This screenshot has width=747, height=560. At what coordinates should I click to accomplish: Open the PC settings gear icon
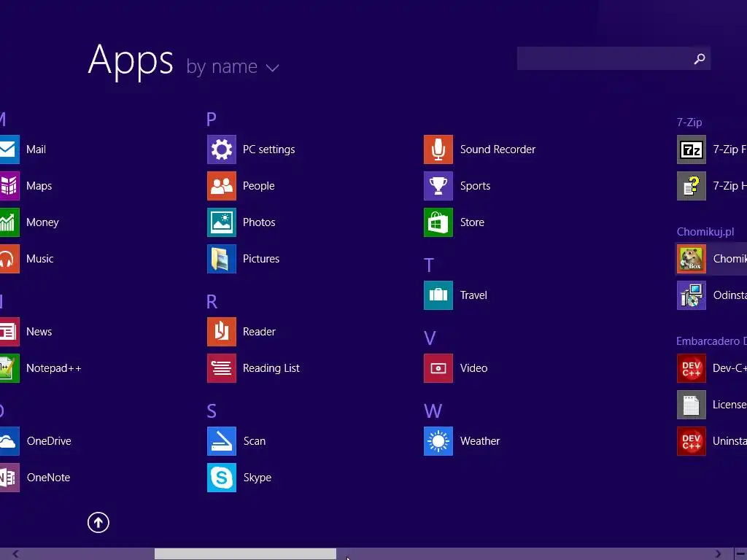click(222, 149)
